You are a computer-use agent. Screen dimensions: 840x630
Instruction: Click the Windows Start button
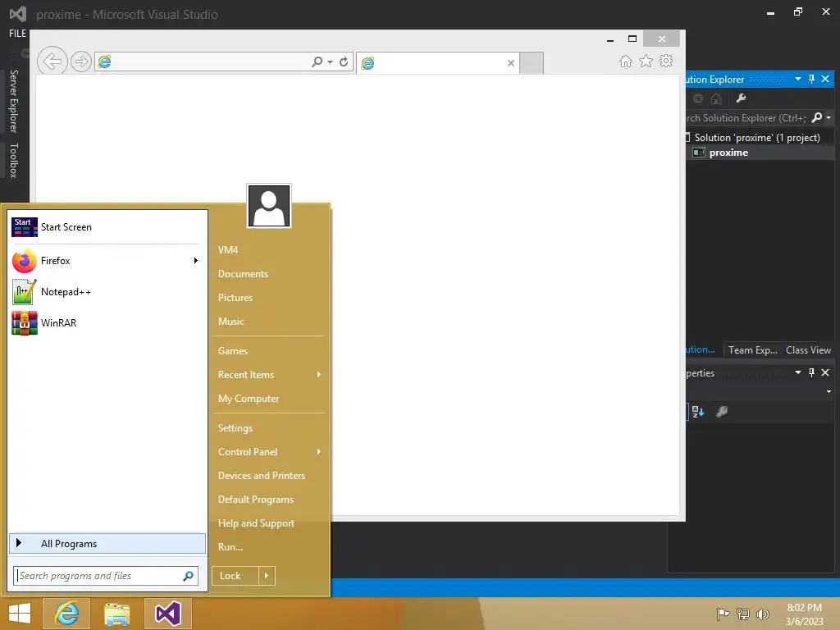pos(20,614)
